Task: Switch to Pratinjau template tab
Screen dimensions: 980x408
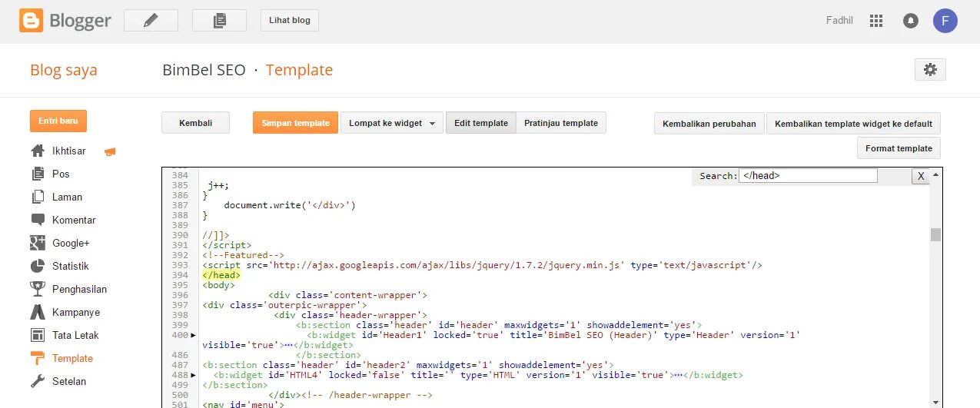Action: [x=561, y=123]
